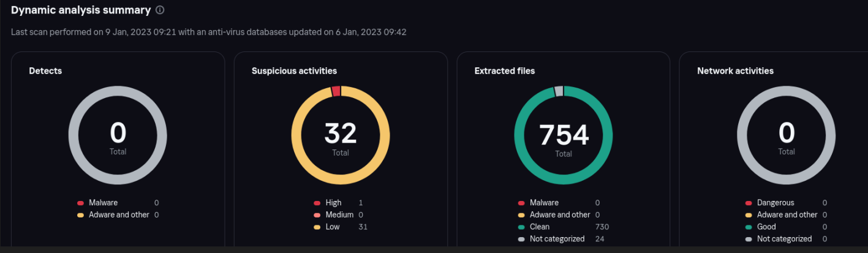Select the gray segment of Extracted files donut

[x=559, y=91]
